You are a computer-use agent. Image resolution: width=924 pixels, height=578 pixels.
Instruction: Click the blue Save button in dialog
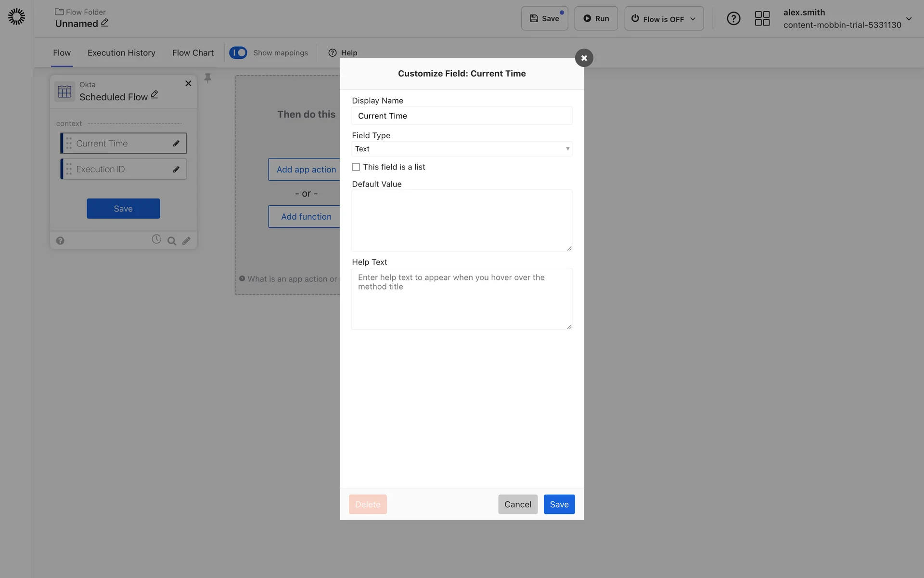click(x=559, y=504)
